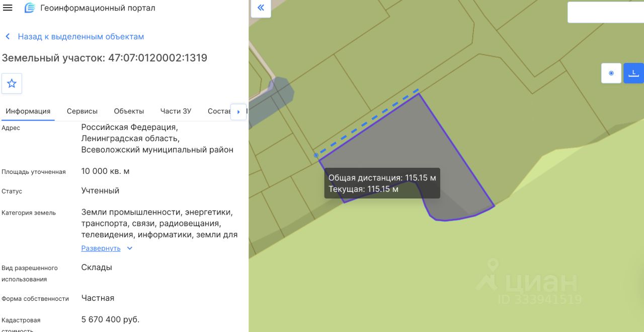Viewport: 644px width, 332px height.
Task: Toggle the ruler measurement tool
Action: (x=634, y=73)
